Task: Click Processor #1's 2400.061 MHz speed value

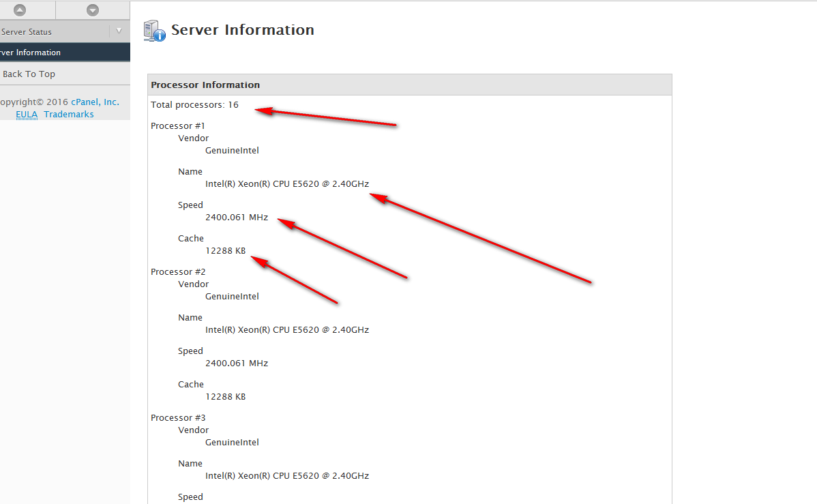Action: point(237,217)
